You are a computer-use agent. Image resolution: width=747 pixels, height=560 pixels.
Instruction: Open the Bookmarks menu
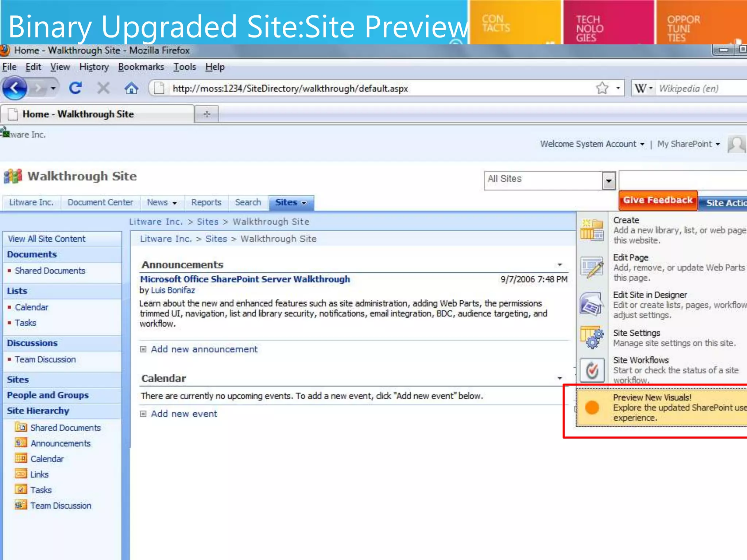coord(141,67)
